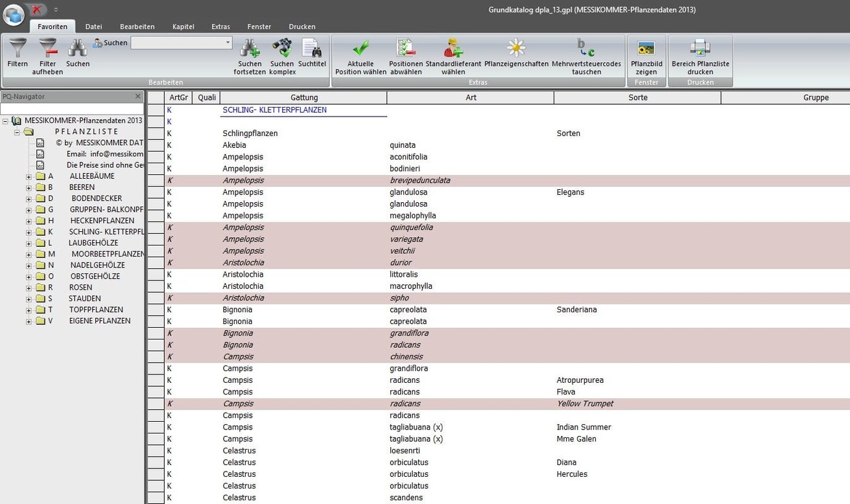This screenshot has height=504, width=850.
Task: Click the brevipedunculata cell
Action: (x=471, y=180)
